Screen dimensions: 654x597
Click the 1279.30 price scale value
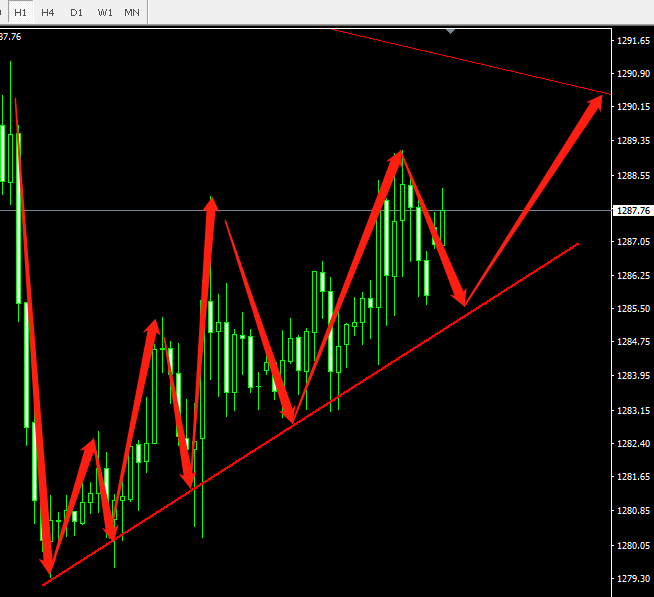[633, 579]
